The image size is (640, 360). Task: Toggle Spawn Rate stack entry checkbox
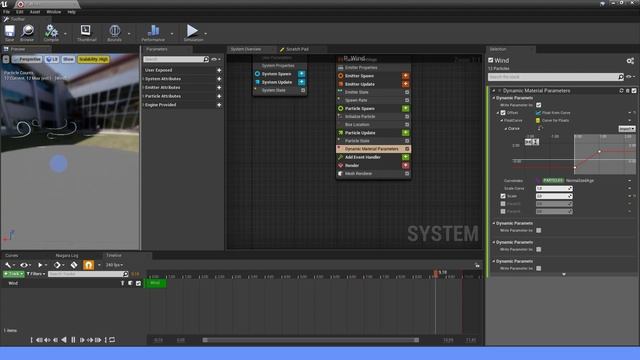pyautogui.click(x=407, y=100)
